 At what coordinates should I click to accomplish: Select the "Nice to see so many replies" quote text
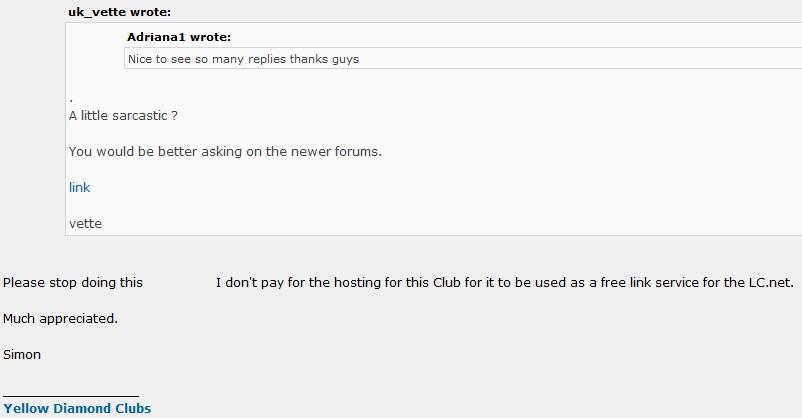[207, 59]
